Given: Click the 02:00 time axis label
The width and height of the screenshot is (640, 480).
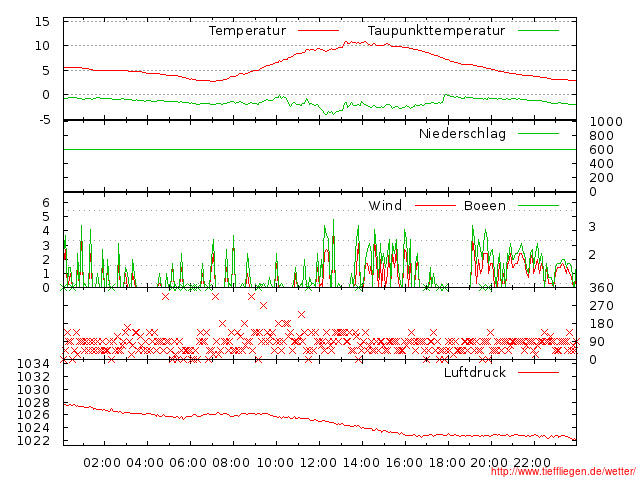Looking at the screenshot, I should pos(102,463).
